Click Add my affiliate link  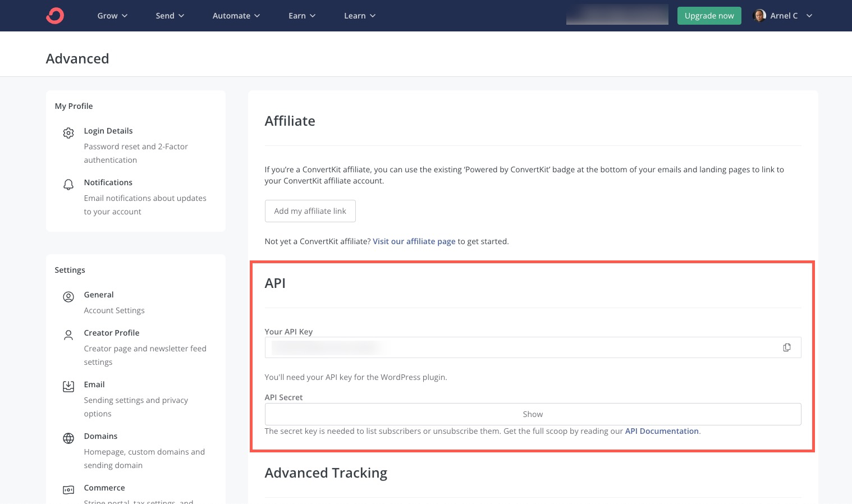tap(310, 210)
